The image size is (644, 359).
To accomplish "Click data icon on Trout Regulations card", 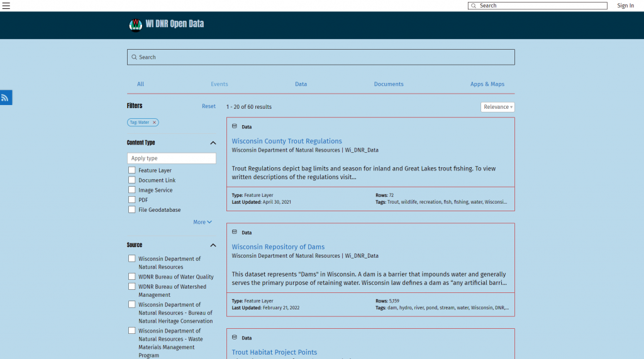I will (x=235, y=126).
